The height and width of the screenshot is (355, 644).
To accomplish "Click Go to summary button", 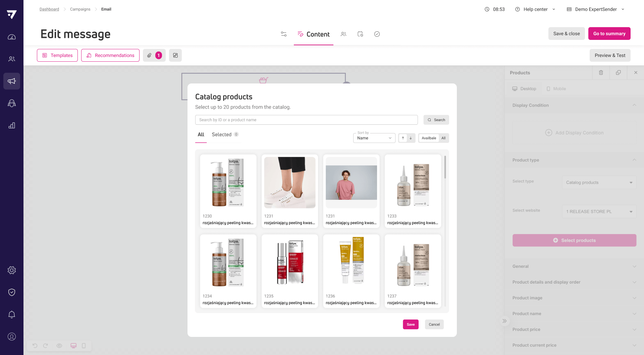I will point(609,34).
